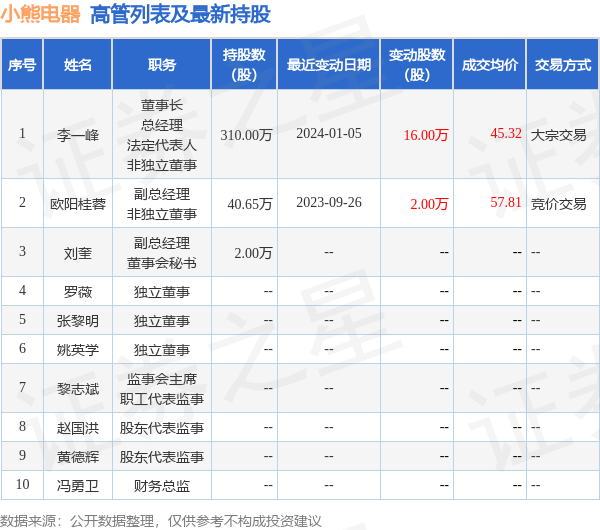The image size is (600, 530).
Task: Click 黄德辉's 股东代表监事 position
Action: coord(162,457)
